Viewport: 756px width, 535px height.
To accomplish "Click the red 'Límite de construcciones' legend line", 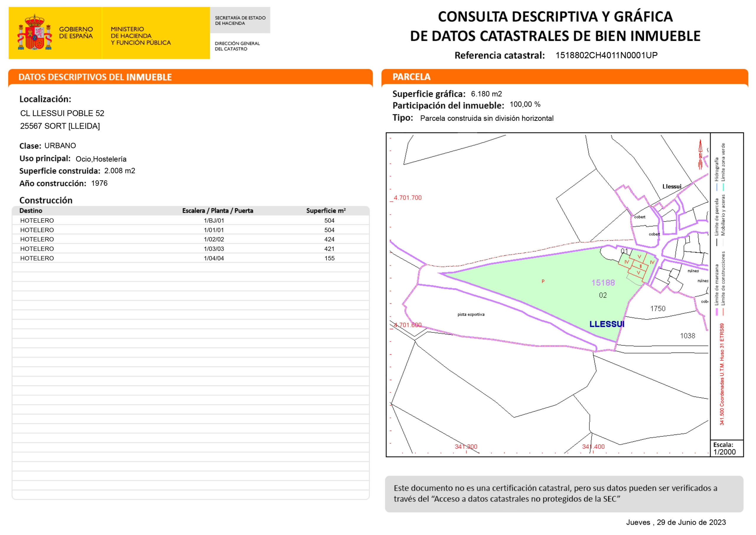I will click(x=723, y=312).
